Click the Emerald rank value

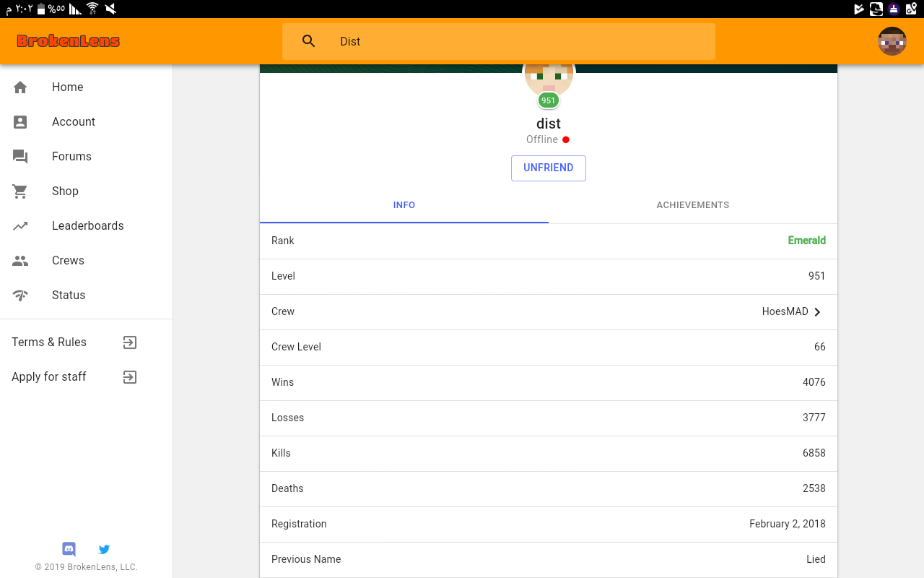pos(807,241)
